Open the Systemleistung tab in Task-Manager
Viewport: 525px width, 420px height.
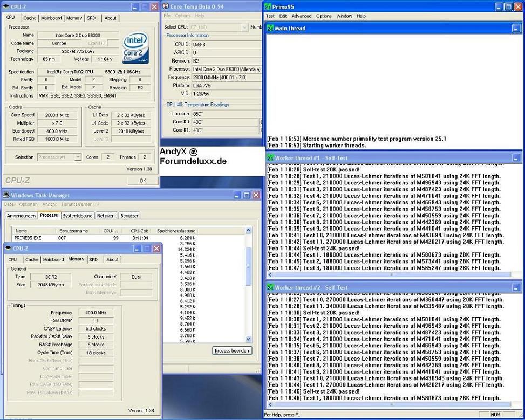click(x=78, y=216)
